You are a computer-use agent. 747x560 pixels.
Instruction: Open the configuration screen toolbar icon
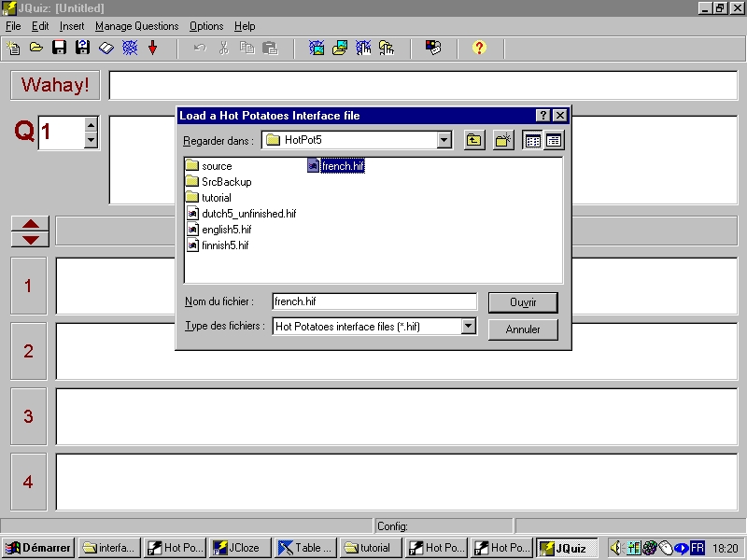[433, 48]
